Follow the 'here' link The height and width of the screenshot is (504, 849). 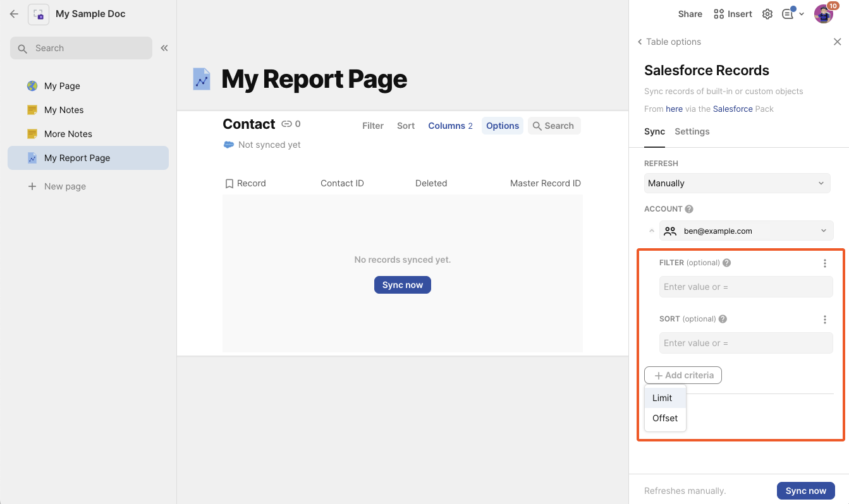point(675,109)
